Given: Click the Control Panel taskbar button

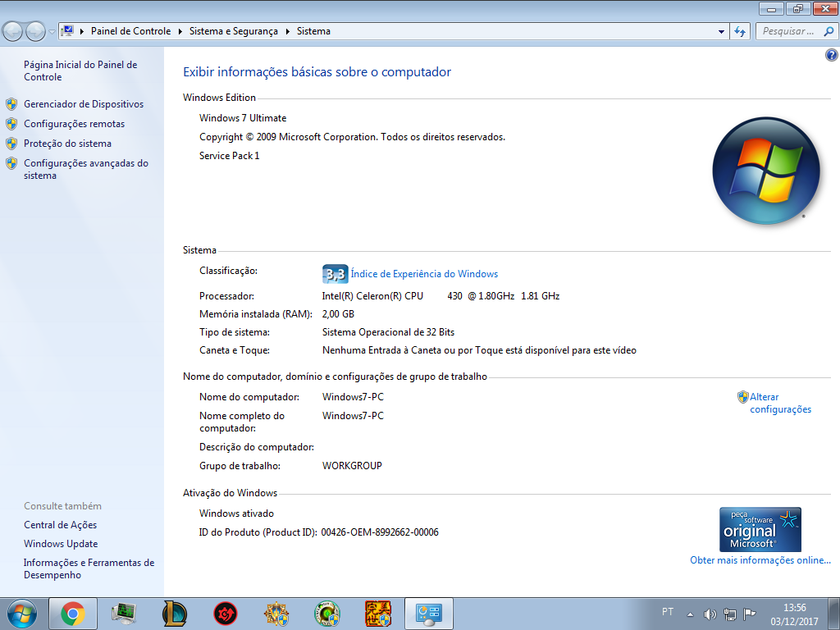Looking at the screenshot, I should pos(429,614).
